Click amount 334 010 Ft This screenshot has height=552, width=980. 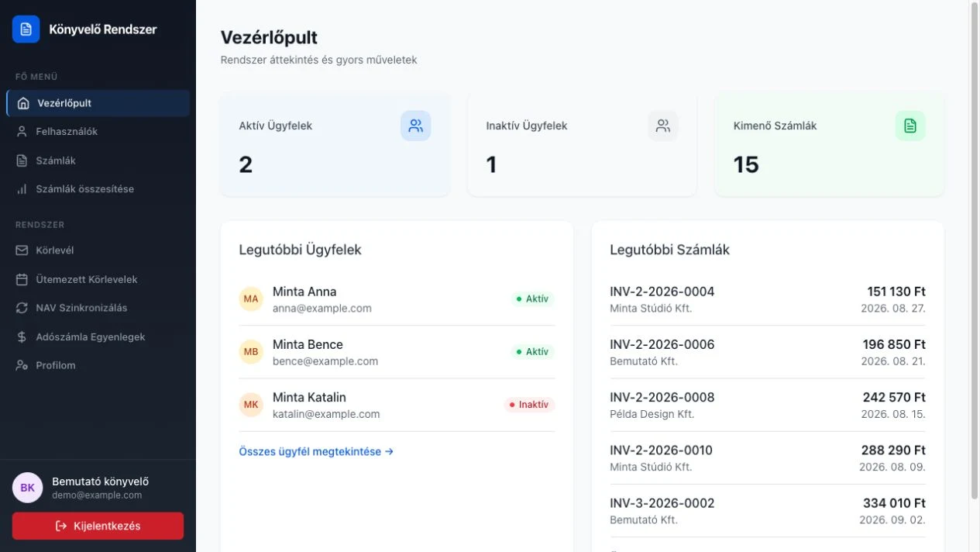point(894,502)
